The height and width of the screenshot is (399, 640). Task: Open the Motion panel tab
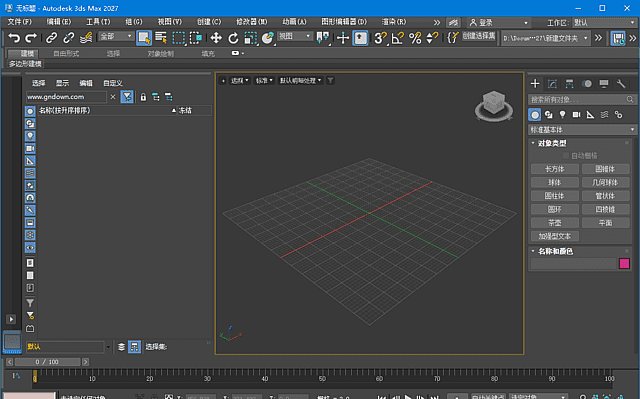[587, 84]
